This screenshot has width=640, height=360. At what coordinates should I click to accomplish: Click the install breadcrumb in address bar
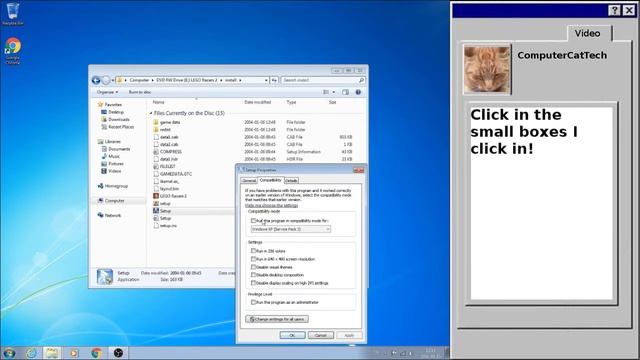pyautogui.click(x=231, y=80)
